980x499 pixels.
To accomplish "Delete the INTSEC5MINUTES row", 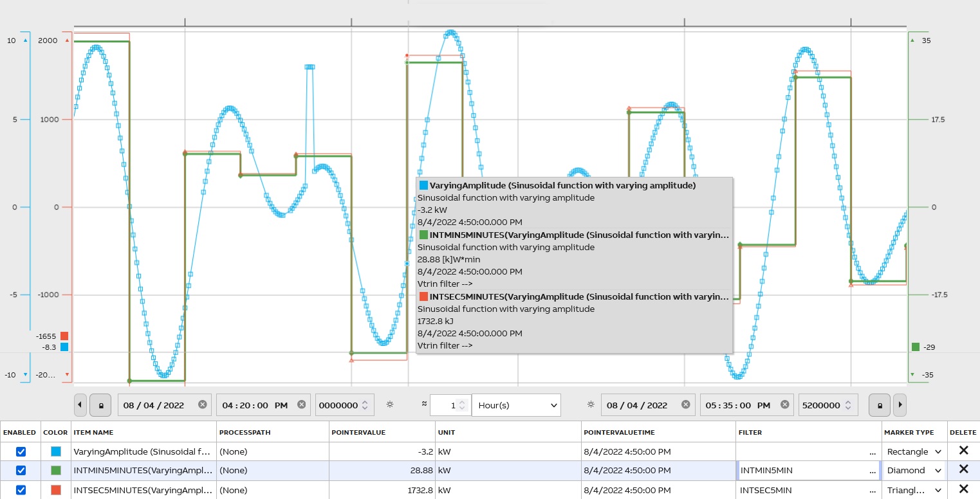I will (x=963, y=489).
